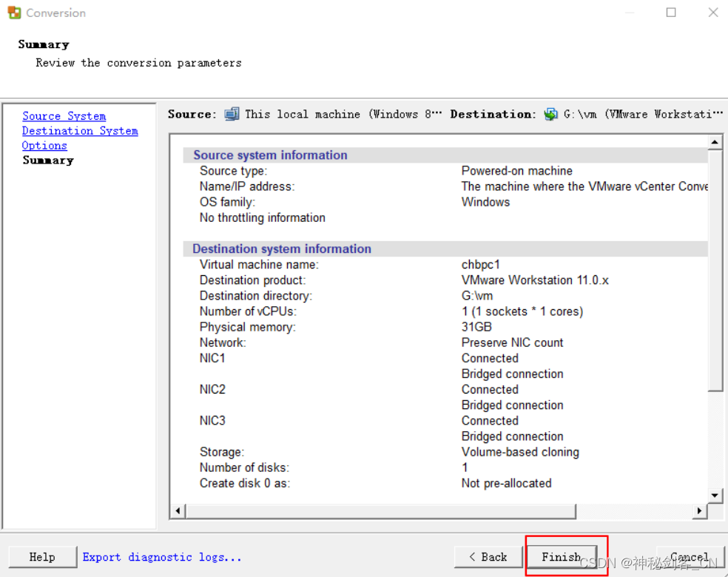Select the 'VMware Workstation 11.0.x' value
Image resolution: width=728 pixels, height=577 pixels.
pos(535,280)
